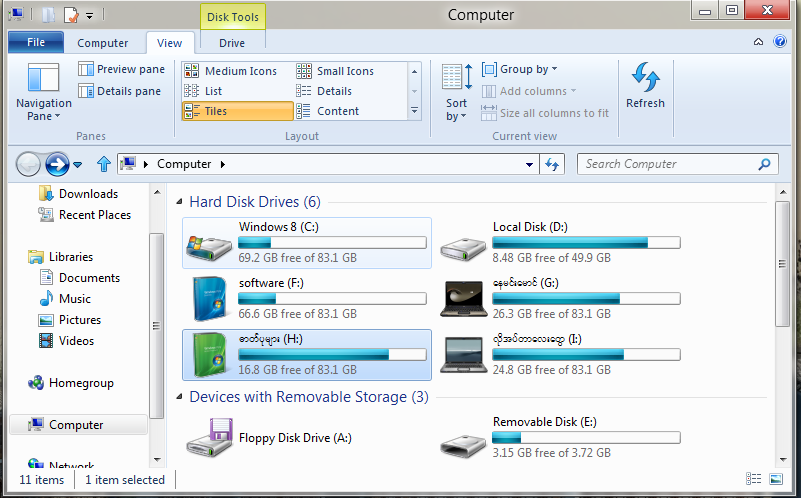This screenshot has width=801, height=498.
Task: Toggle the Preview pane
Action: (x=122, y=69)
